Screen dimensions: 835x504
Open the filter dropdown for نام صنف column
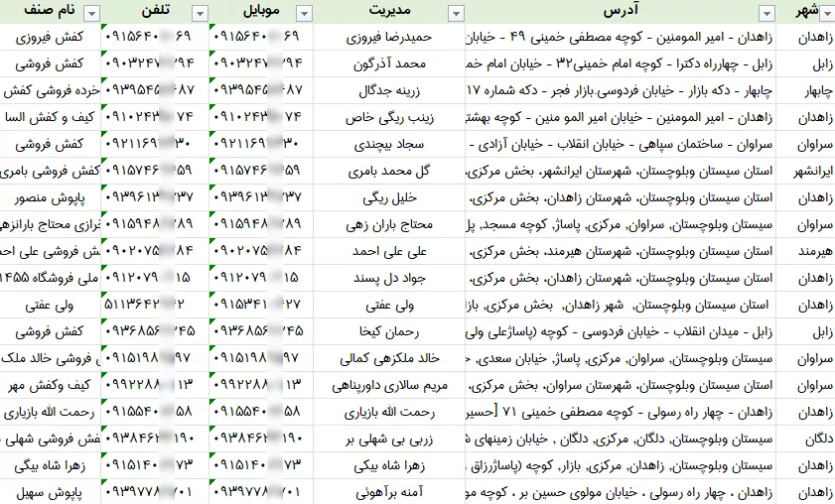tap(92, 13)
